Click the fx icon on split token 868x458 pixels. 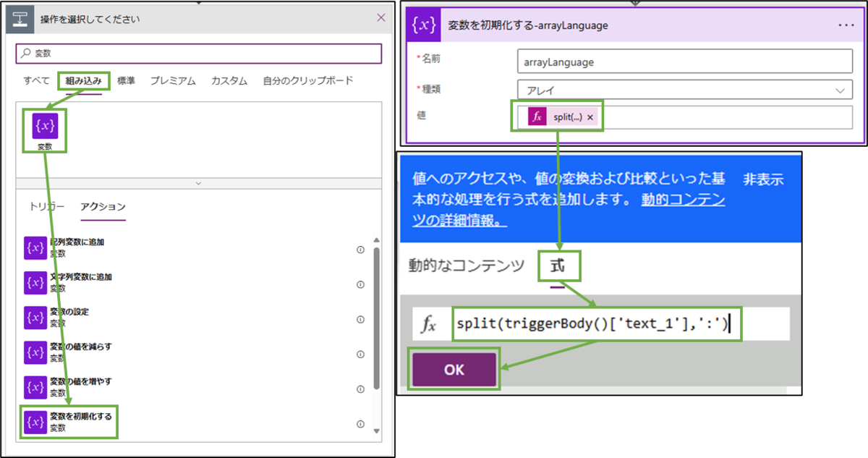pyautogui.click(x=537, y=116)
